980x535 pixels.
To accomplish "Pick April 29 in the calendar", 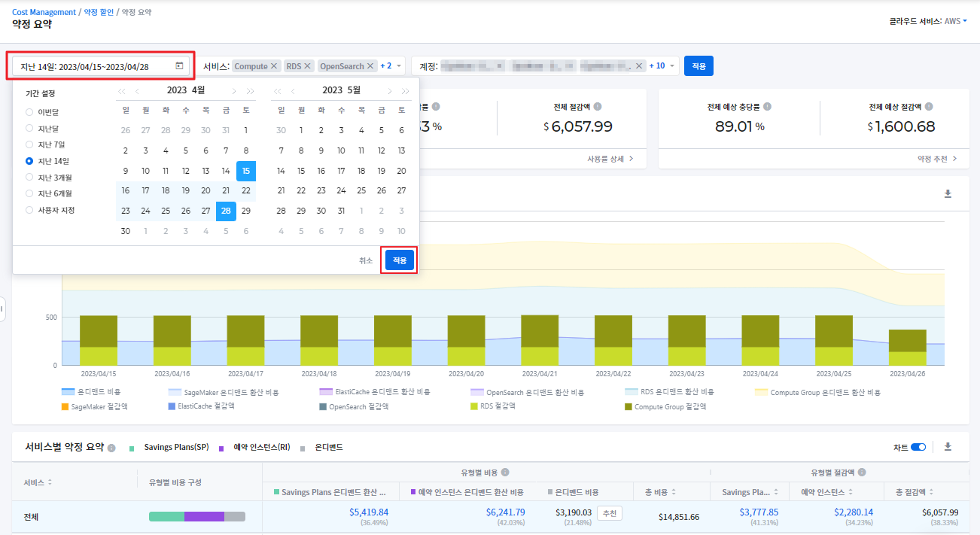I will 245,211.
